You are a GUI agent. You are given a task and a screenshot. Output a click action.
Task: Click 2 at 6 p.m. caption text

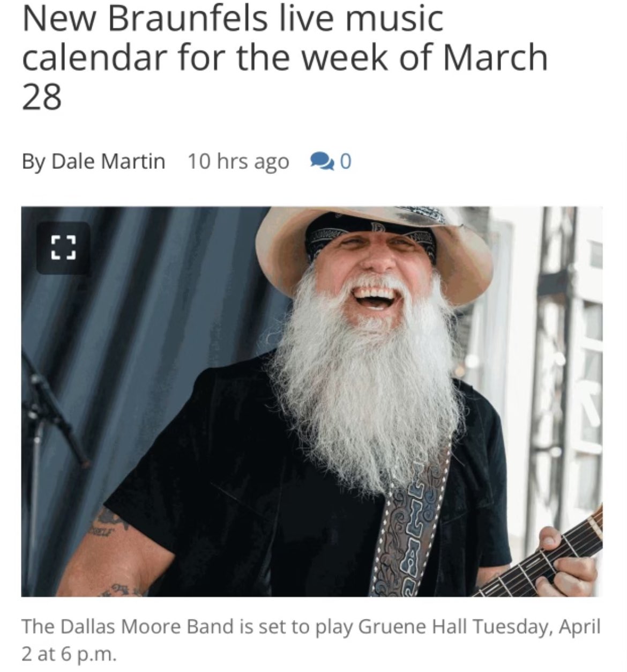click(x=69, y=654)
